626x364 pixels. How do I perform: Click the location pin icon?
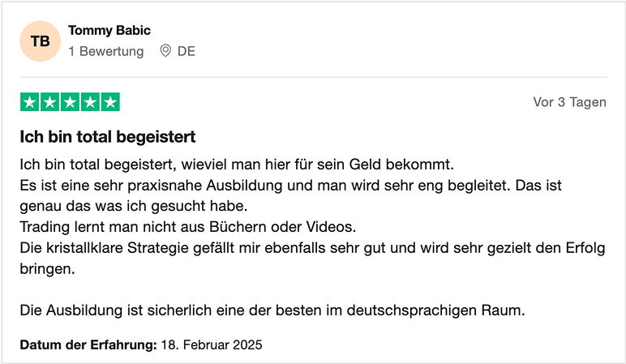point(165,51)
